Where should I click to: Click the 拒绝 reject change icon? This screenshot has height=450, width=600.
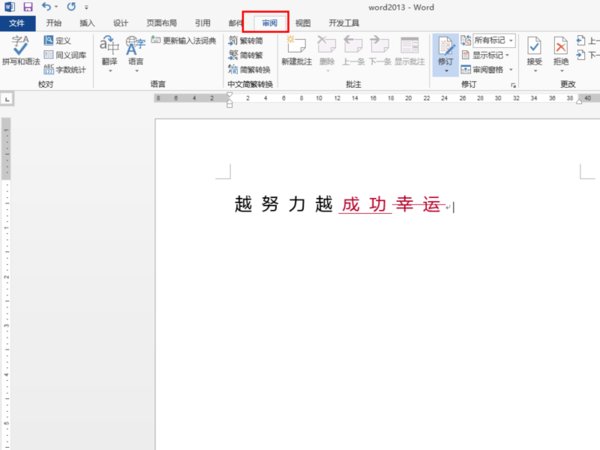(x=561, y=46)
